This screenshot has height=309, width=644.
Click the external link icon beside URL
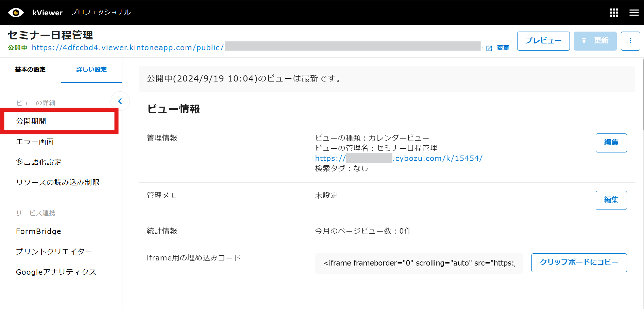[489, 48]
